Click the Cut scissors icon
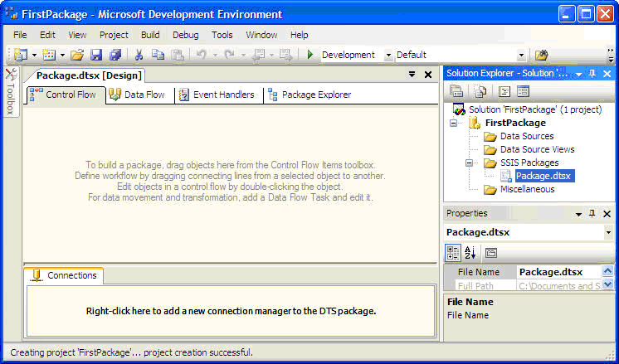Image resolution: width=619 pixels, height=364 pixels. tap(139, 55)
